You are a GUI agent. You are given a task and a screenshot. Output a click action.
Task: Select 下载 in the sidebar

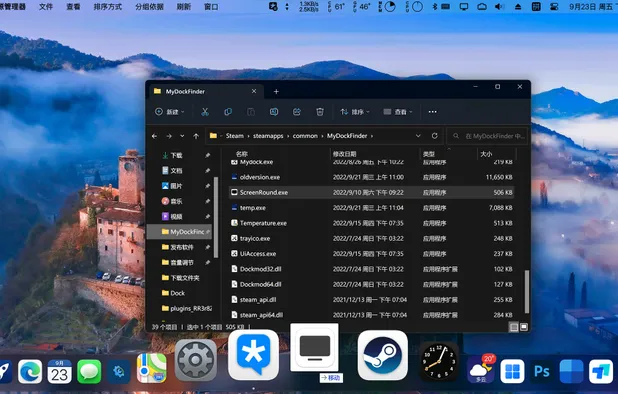point(176,156)
